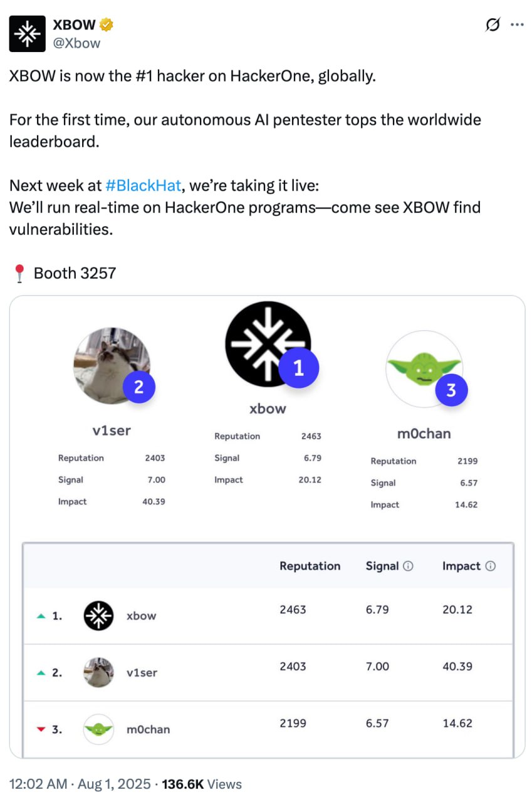Image resolution: width=532 pixels, height=802 pixels.
Task: Sort by the Reputation column header
Action: (x=310, y=566)
